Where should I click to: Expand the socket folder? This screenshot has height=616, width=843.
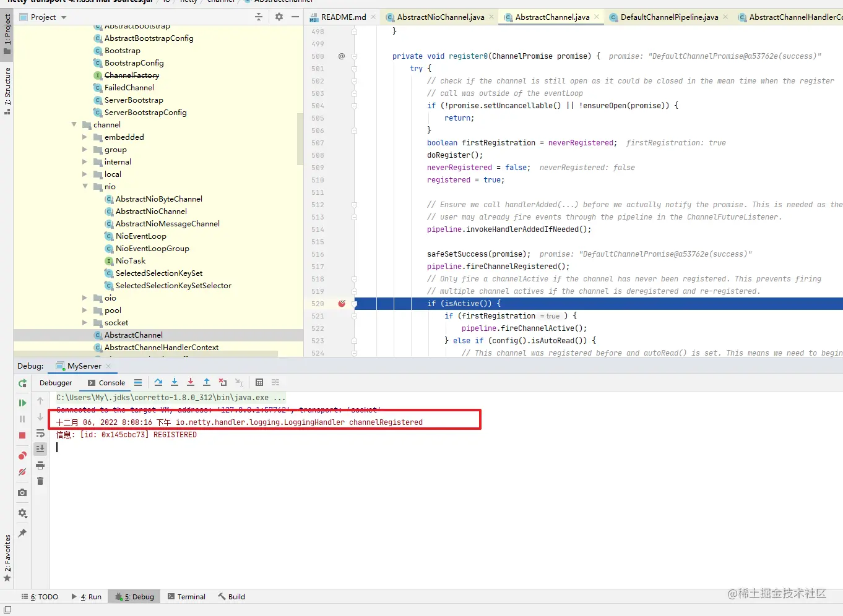[x=85, y=323]
